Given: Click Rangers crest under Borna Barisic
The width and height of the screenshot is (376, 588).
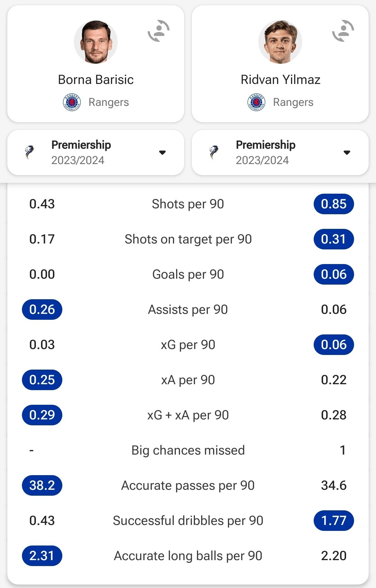Looking at the screenshot, I should click(72, 102).
